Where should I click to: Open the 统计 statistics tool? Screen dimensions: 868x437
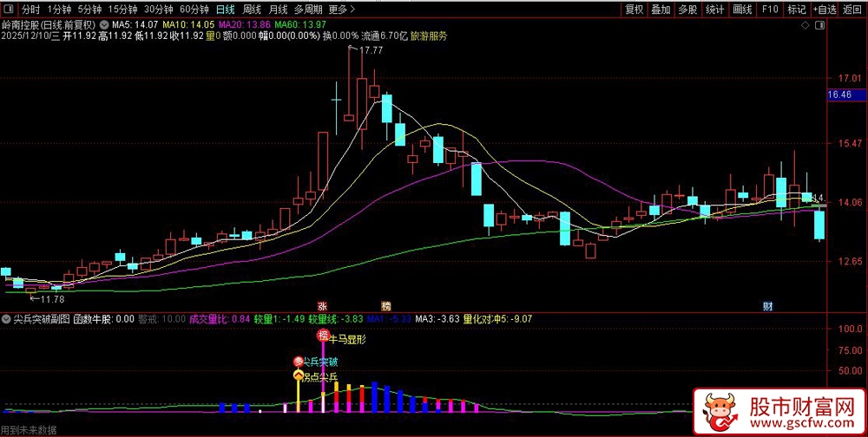click(715, 10)
